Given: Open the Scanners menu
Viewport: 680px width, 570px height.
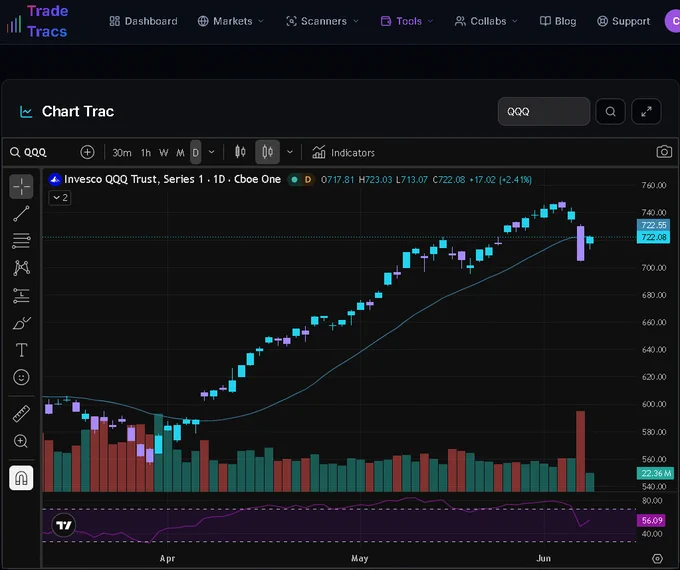Looking at the screenshot, I should click(322, 21).
